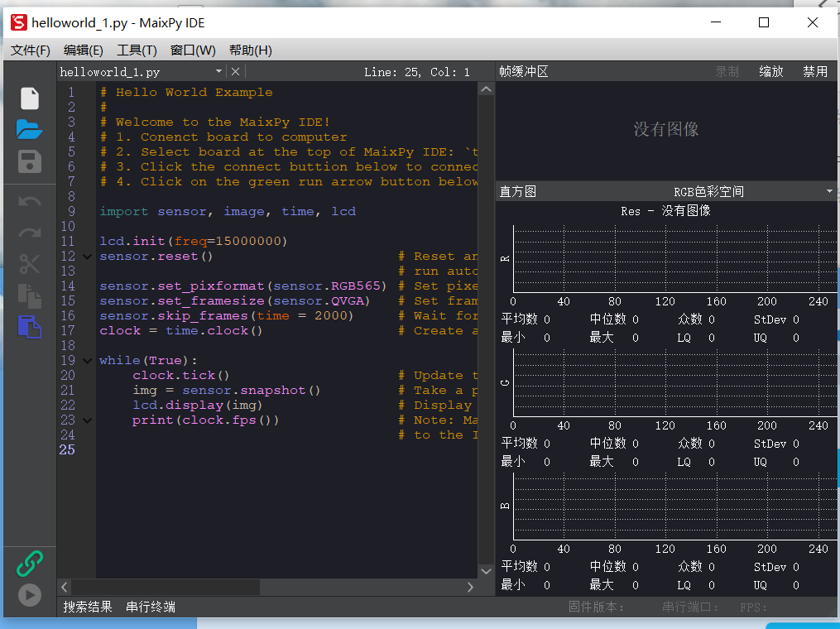Click sensor.skip_frames(time = 2000) line
The height and width of the screenshot is (629, 840).
click(227, 316)
